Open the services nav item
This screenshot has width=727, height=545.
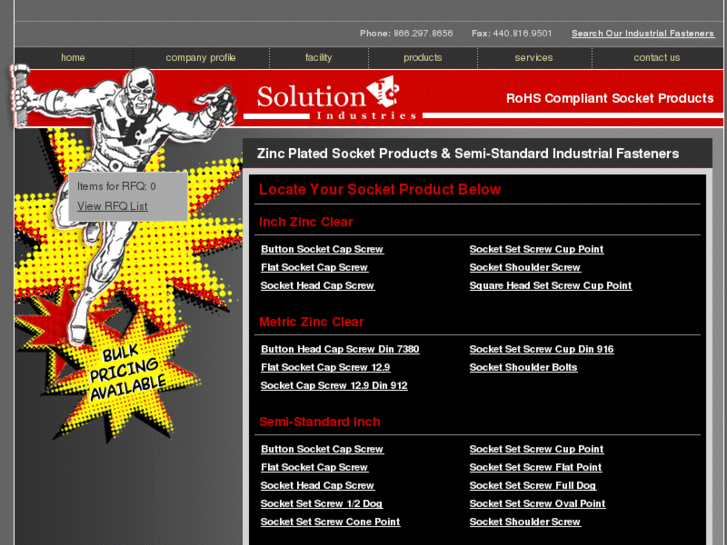click(534, 58)
